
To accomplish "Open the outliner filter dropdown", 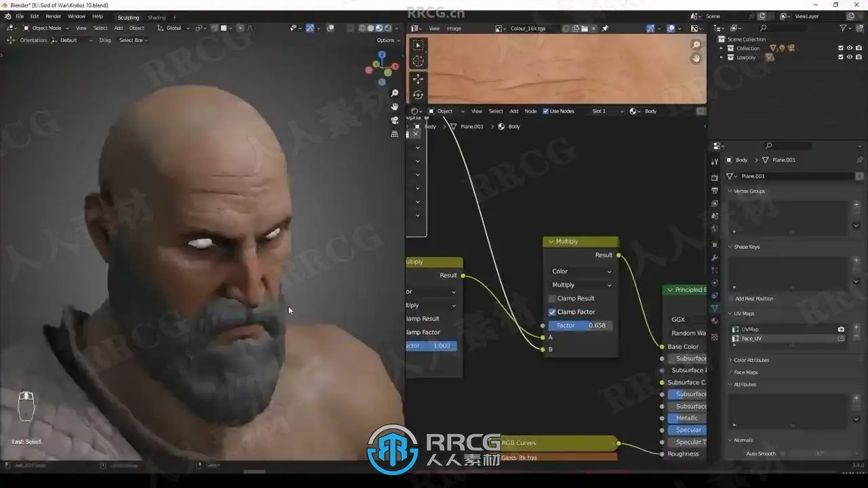I will 845,28.
